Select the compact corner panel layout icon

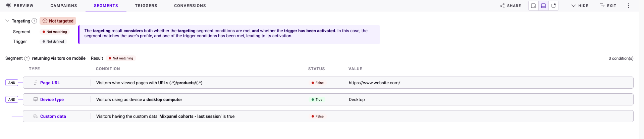pos(533,6)
